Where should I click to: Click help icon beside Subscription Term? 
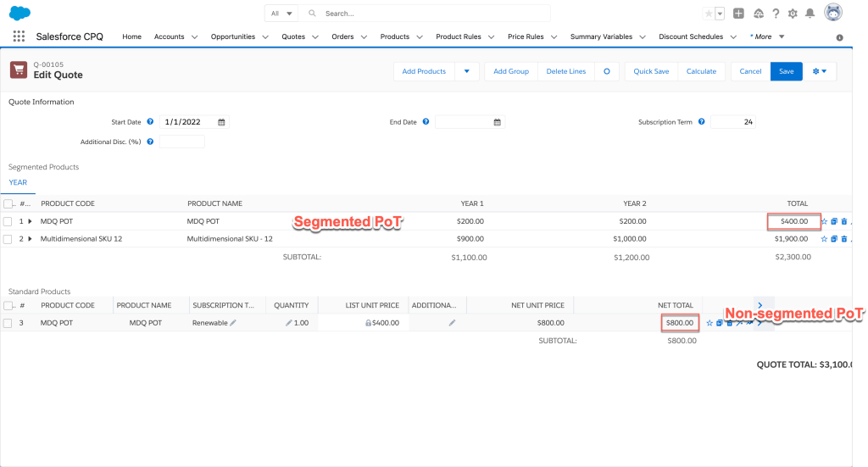coord(700,122)
